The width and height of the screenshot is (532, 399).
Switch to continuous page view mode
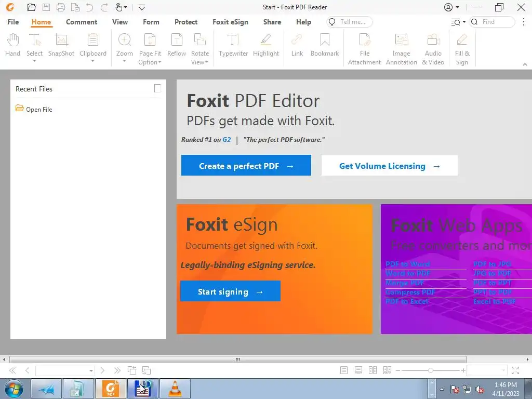(x=358, y=370)
